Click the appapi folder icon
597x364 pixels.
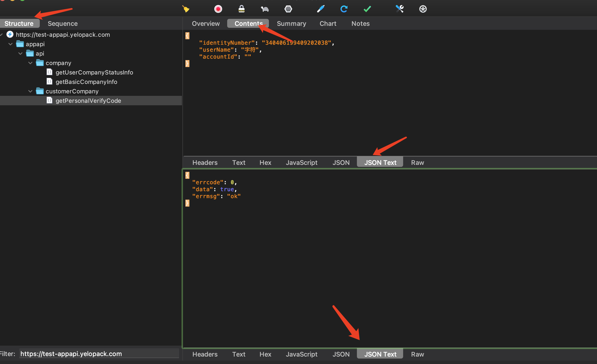click(20, 44)
